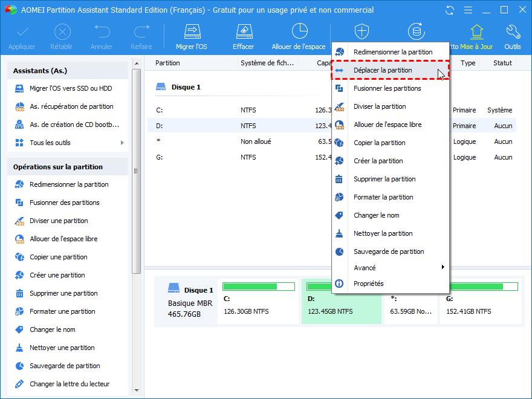Click Sauvegarde de partition in sidebar
This screenshot has width=532, height=399.
pyautogui.click(x=68, y=366)
